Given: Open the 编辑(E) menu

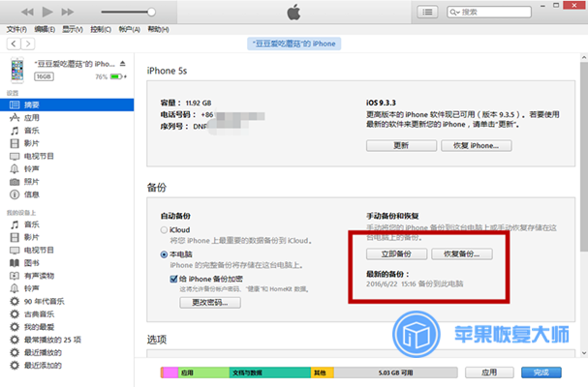Looking at the screenshot, I should pos(45,29).
